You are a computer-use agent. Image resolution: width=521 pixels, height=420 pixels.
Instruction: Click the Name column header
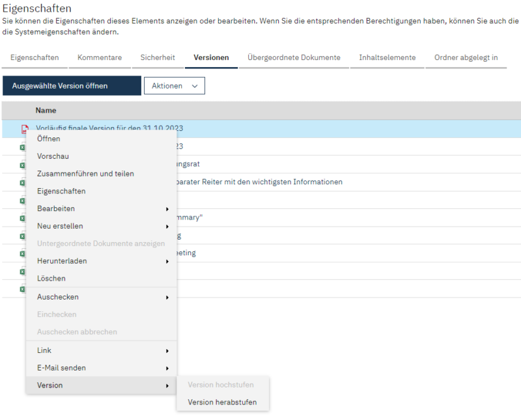pos(46,111)
